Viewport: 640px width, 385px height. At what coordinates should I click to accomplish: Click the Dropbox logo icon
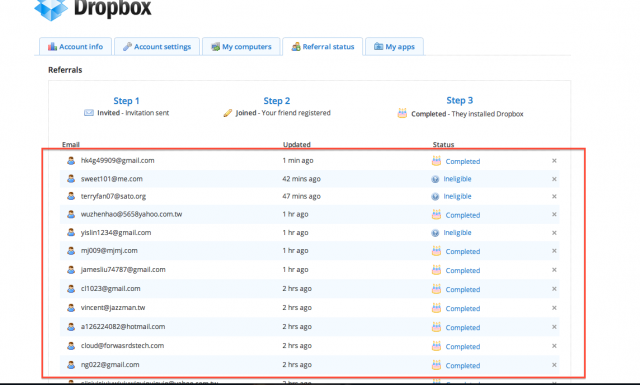click(x=51, y=9)
